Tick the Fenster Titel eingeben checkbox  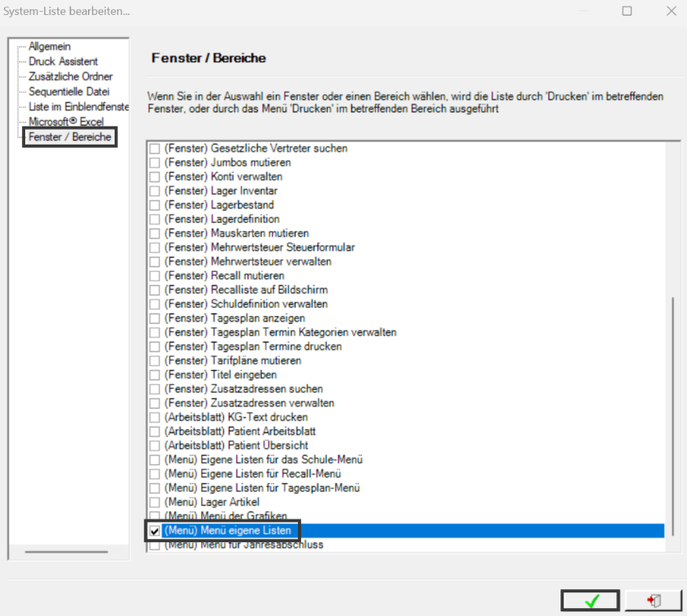click(x=154, y=375)
